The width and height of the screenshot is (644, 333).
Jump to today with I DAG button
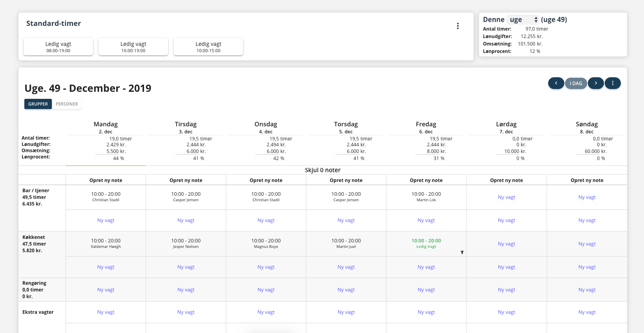pyautogui.click(x=576, y=84)
